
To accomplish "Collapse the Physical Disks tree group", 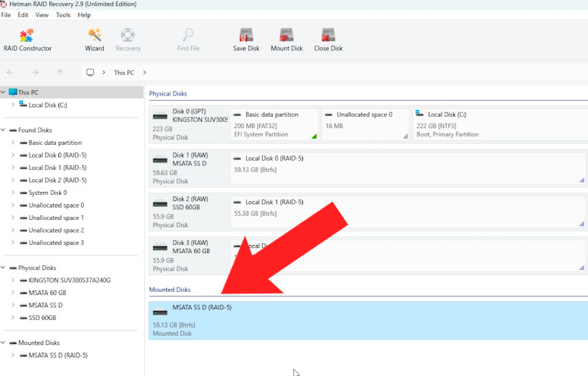I will click(x=3, y=268).
